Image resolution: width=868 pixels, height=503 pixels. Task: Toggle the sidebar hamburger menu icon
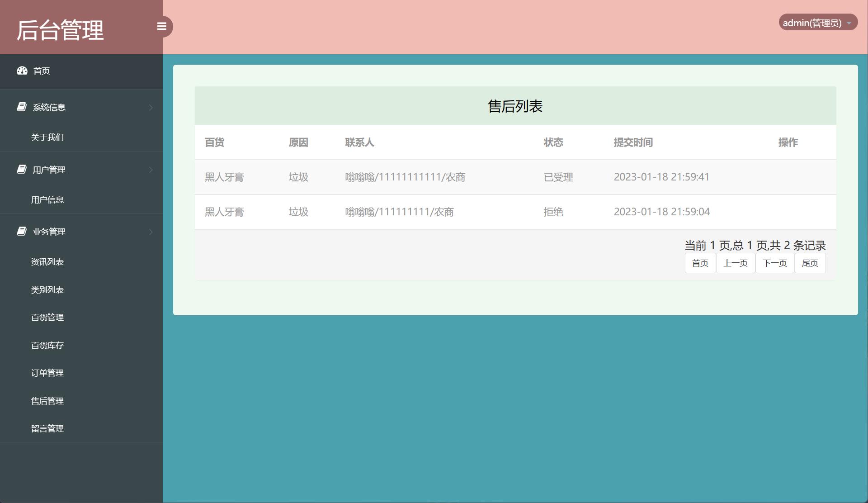click(162, 26)
